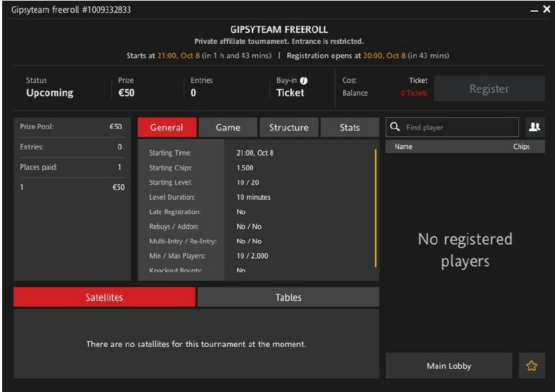Close the Gipsyteam freeroll window
Image resolution: width=555 pixels, height=392 pixels.
point(547,9)
